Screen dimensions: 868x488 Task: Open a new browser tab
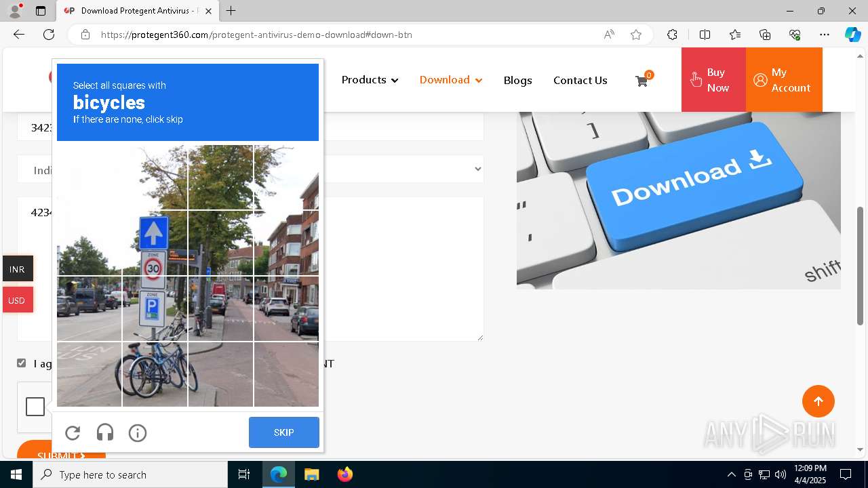pos(231,11)
